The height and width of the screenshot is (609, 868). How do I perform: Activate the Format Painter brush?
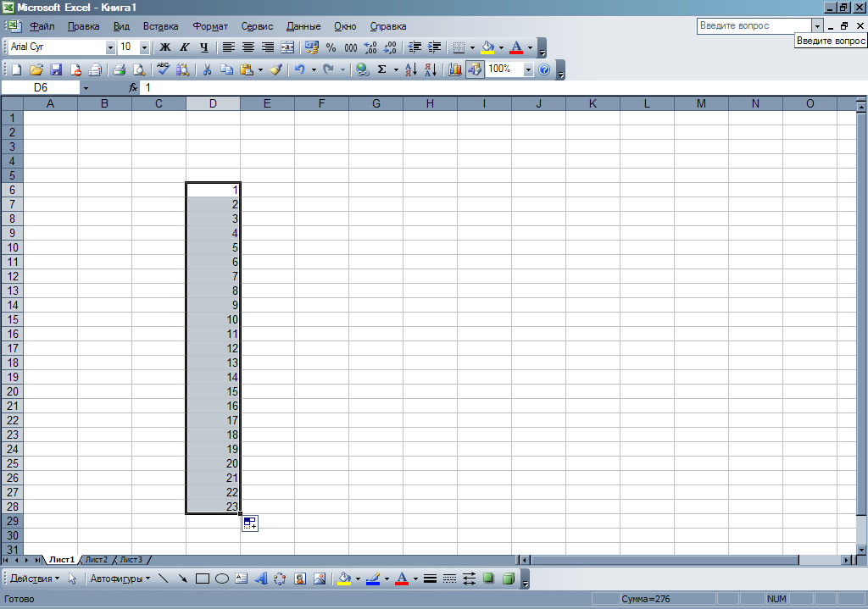coord(276,69)
